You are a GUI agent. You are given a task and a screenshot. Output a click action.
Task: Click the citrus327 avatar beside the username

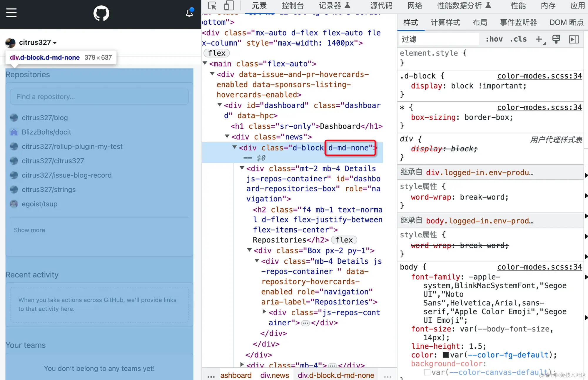pos(11,43)
